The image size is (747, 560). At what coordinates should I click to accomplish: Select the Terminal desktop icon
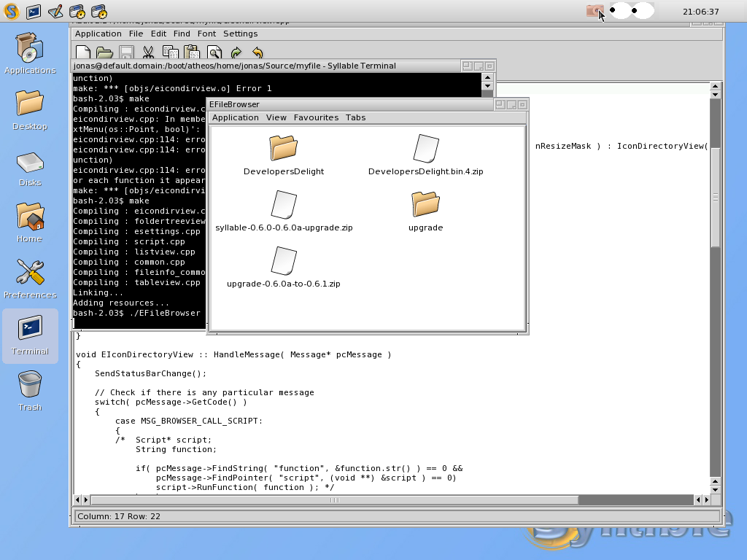point(30,335)
